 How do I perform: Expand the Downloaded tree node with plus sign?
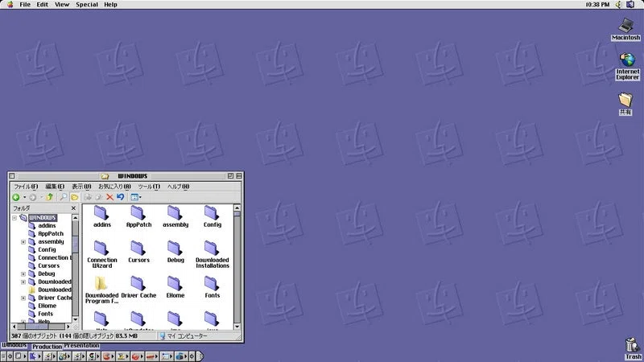click(23, 282)
